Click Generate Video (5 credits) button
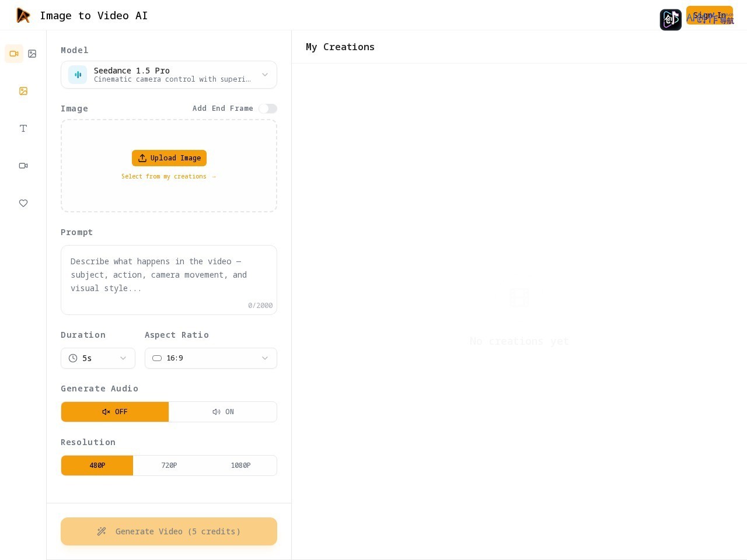Screen dimensions: 747x560 169,531
